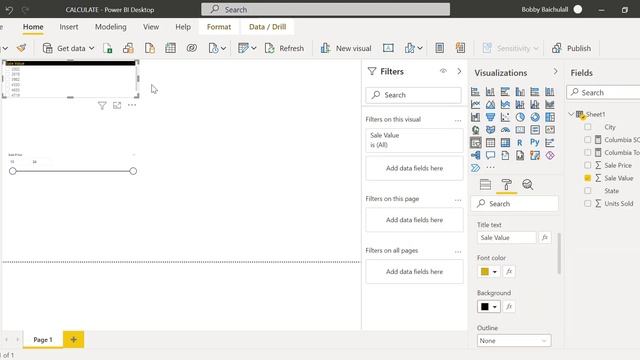Image resolution: width=640 pixels, height=360 pixels.
Task: Select the R script visual
Action: tap(520, 142)
